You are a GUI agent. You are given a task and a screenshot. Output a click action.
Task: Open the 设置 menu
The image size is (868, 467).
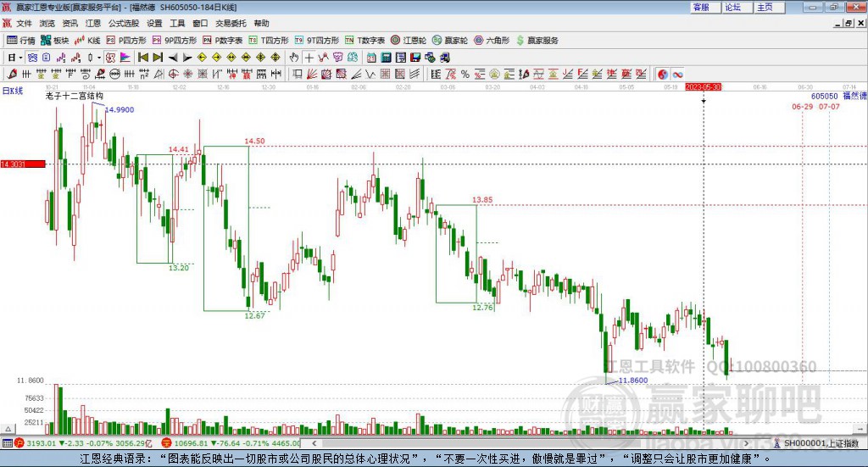(154, 23)
